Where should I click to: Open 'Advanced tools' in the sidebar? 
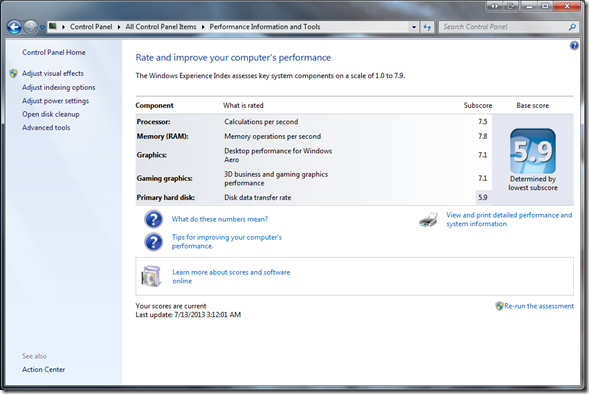click(x=46, y=128)
